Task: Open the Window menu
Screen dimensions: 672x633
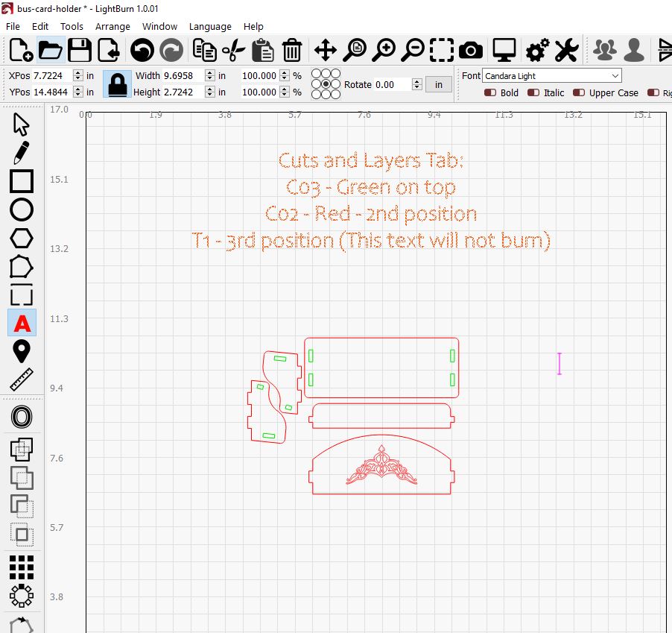Action: point(159,27)
